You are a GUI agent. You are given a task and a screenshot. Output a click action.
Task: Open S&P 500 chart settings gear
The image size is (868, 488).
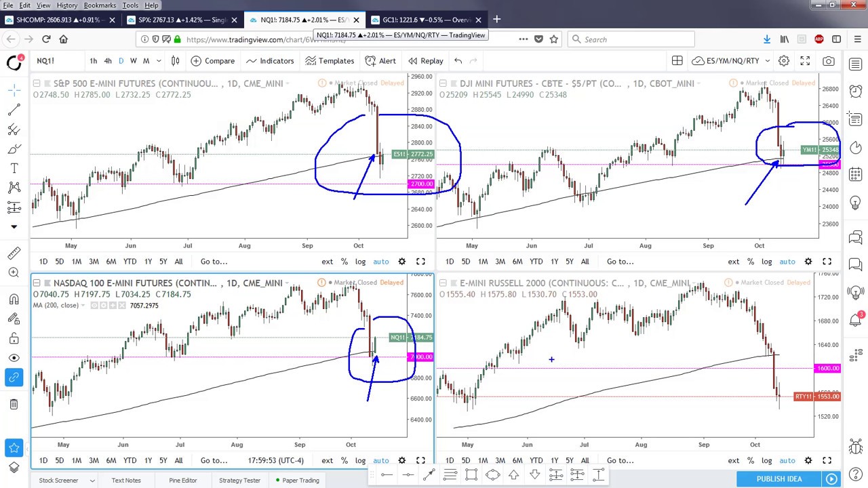pyautogui.click(x=401, y=262)
